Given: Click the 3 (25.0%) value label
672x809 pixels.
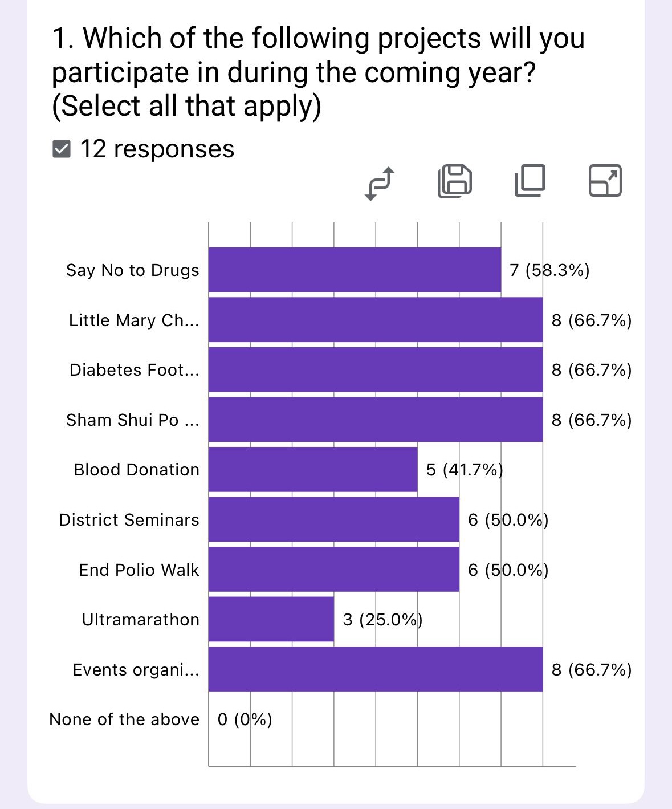Looking at the screenshot, I should 382,620.
